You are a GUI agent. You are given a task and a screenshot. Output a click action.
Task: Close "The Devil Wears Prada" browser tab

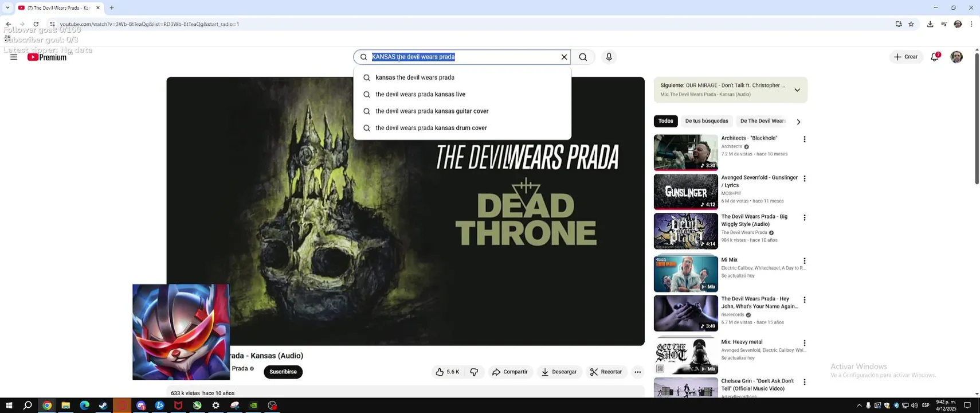coord(97,8)
